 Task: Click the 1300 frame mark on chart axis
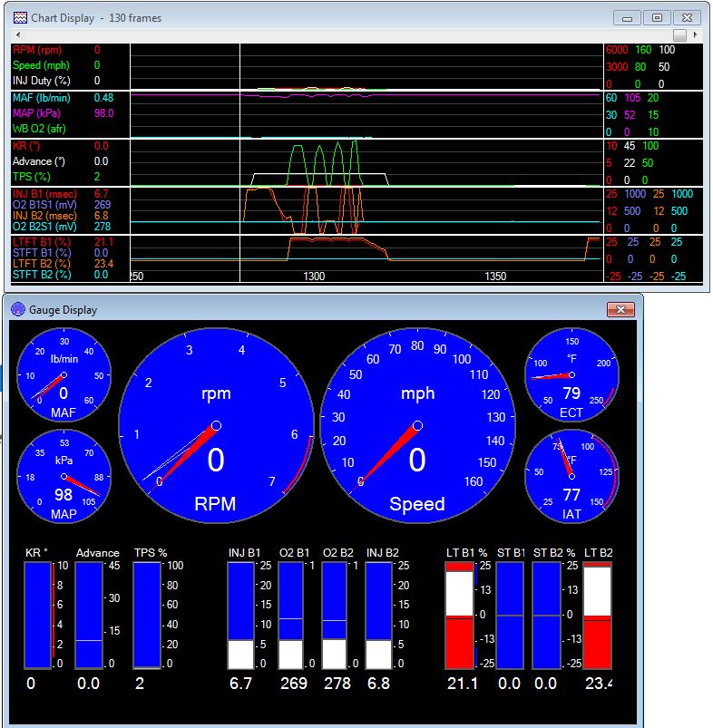(x=314, y=276)
